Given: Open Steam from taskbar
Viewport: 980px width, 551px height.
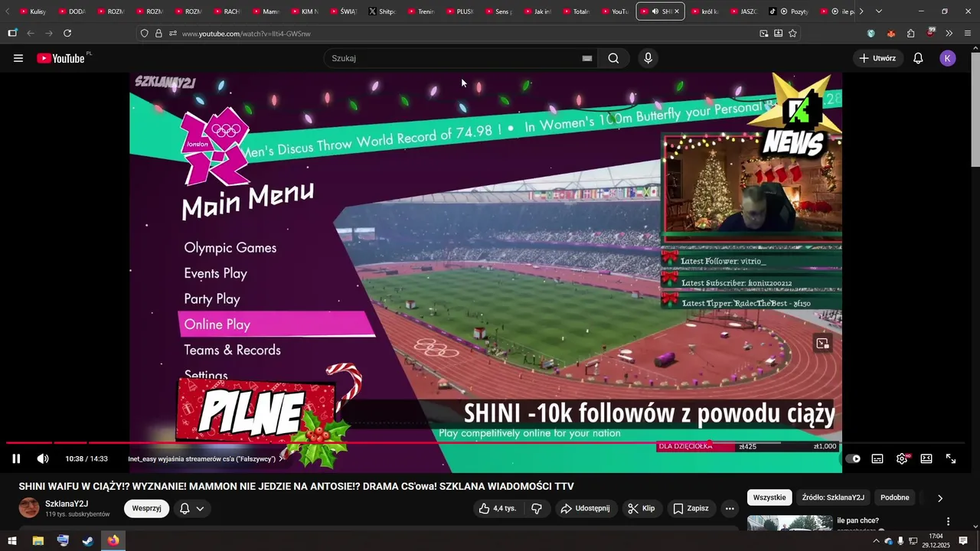Looking at the screenshot, I should tap(88, 541).
